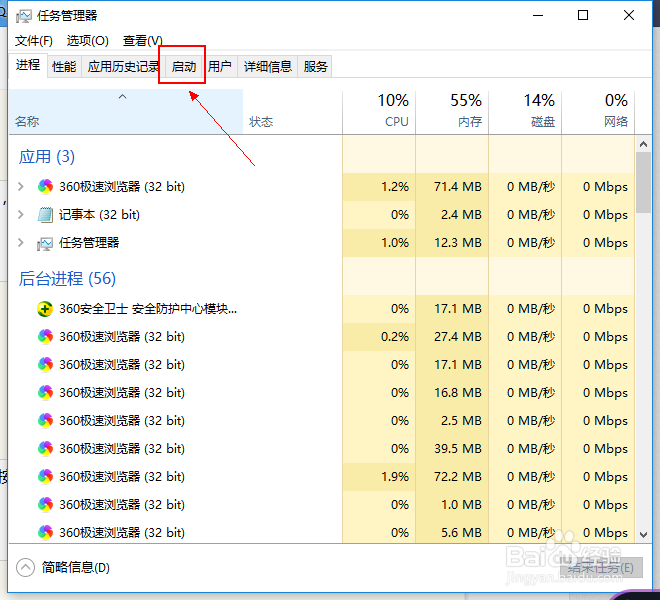Click browser icon in the 16.8 MB row
Viewport: 660px width, 600px height.
[45, 393]
